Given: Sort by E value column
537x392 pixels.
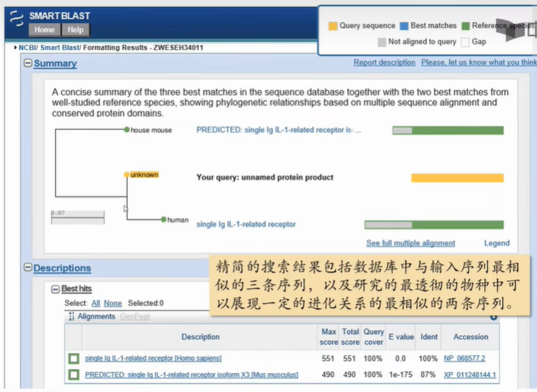Looking at the screenshot, I should point(401,337).
